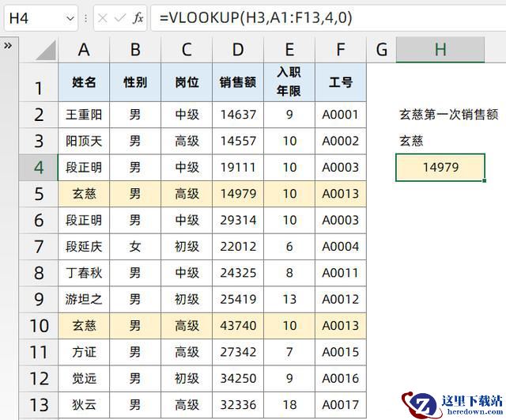This screenshot has width=506, height=420.
Task: Select column A header
Action: click(84, 50)
